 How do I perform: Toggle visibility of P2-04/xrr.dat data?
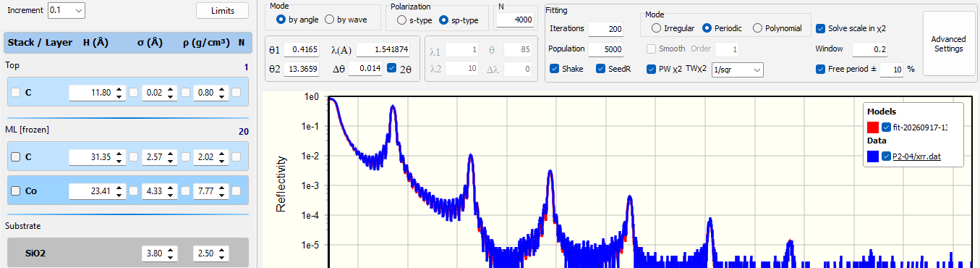[886, 156]
